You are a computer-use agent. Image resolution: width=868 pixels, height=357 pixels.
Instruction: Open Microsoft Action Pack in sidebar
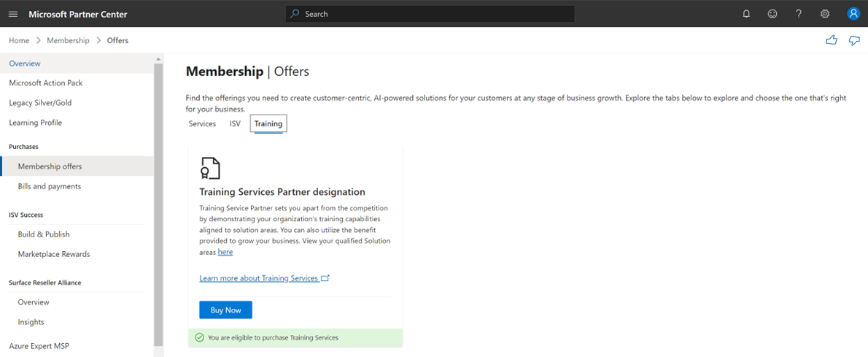[x=46, y=83]
